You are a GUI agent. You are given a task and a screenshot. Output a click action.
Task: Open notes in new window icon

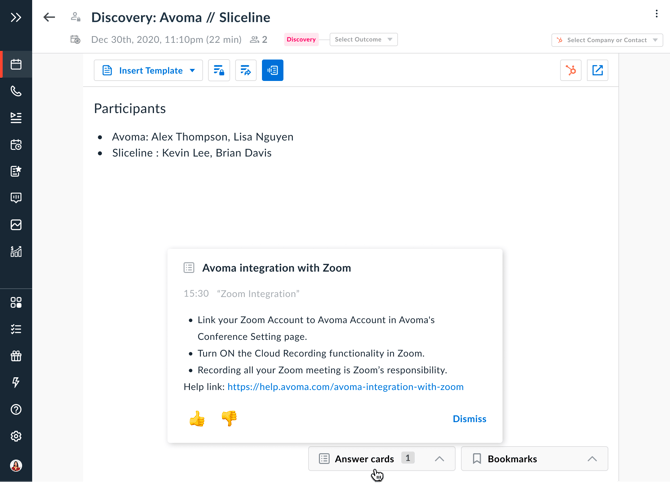(x=598, y=71)
